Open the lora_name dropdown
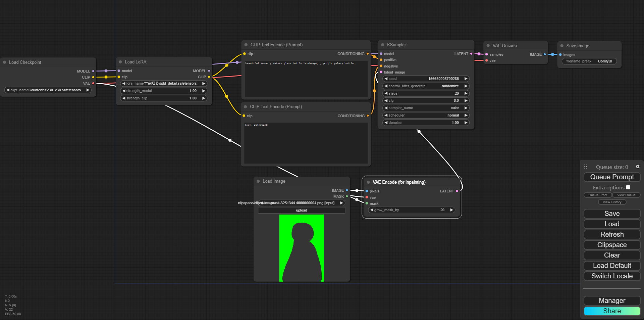 tap(164, 83)
